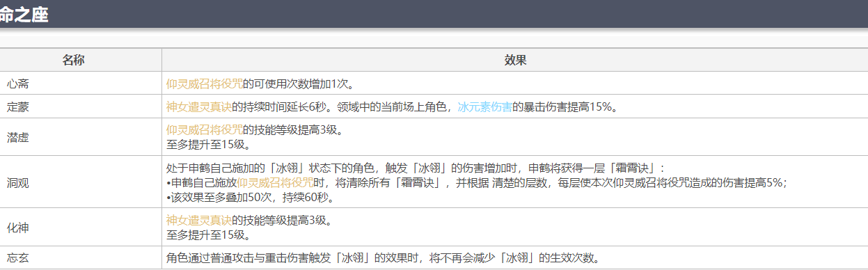This screenshot has width=868, height=270.
Task: Select the 定蒙 name cell
Action: click(x=81, y=106)
